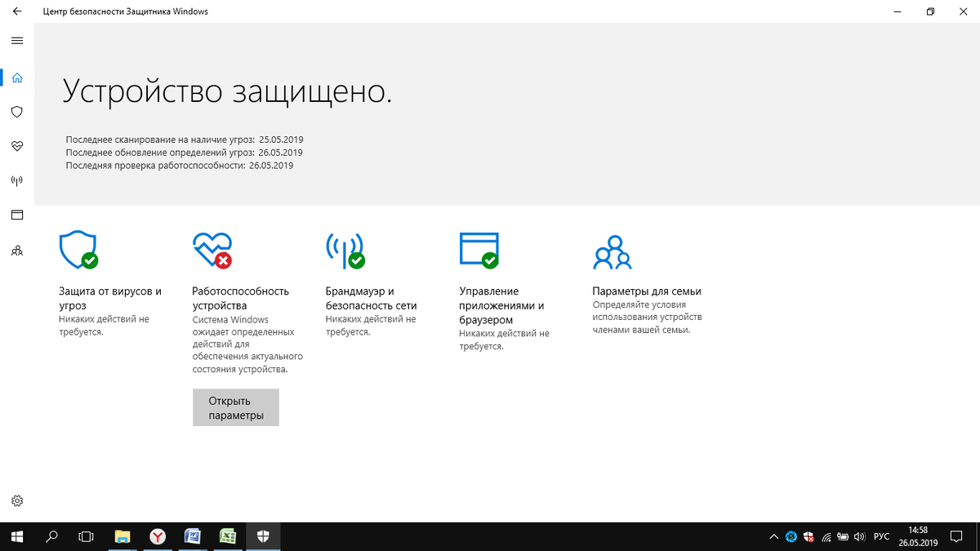The height and width of the screenshot is (551, 980).
Task: Open 'Управление приложениями и браузером' heading
Action: 501,305
